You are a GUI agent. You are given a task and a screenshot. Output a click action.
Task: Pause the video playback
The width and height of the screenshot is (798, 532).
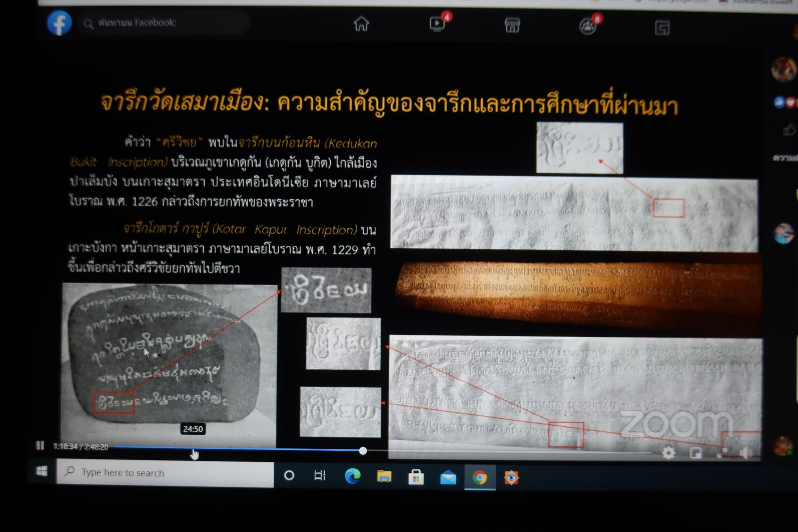[x=40, y=445]
